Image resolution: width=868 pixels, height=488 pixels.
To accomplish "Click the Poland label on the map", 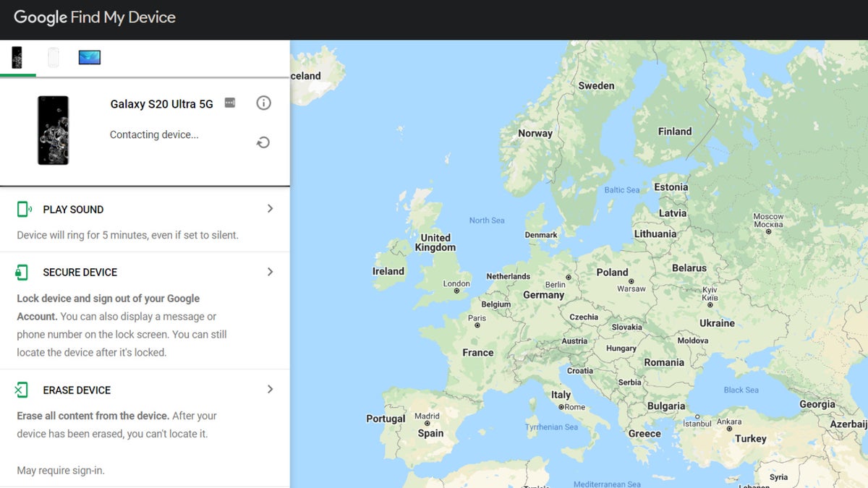I will click(613, 273).
